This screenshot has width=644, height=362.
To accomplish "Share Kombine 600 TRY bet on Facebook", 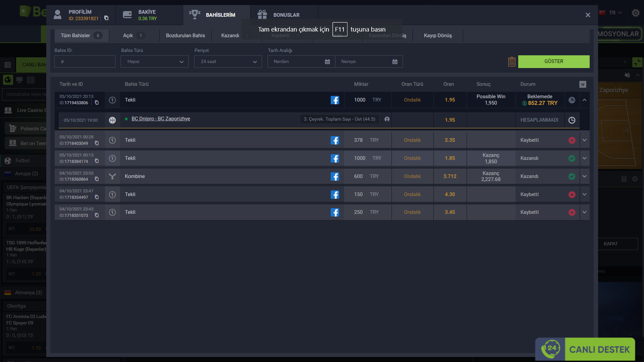I will (x=335, y=176).
